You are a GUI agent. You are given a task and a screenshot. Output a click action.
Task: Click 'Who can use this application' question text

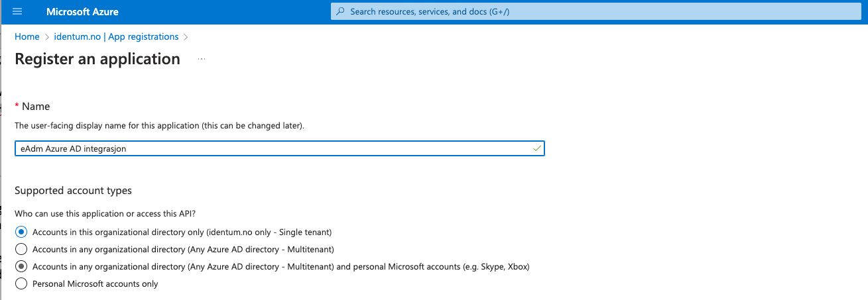105,213
